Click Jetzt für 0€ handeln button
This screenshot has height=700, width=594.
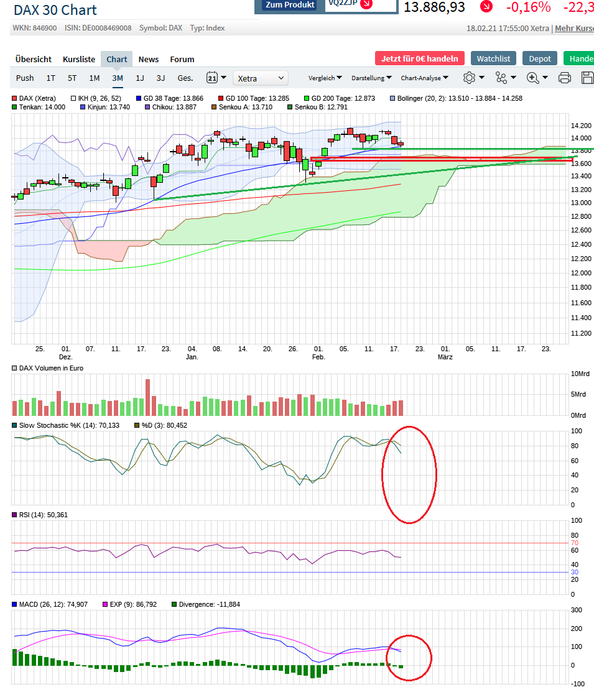[x=419, y=58]
